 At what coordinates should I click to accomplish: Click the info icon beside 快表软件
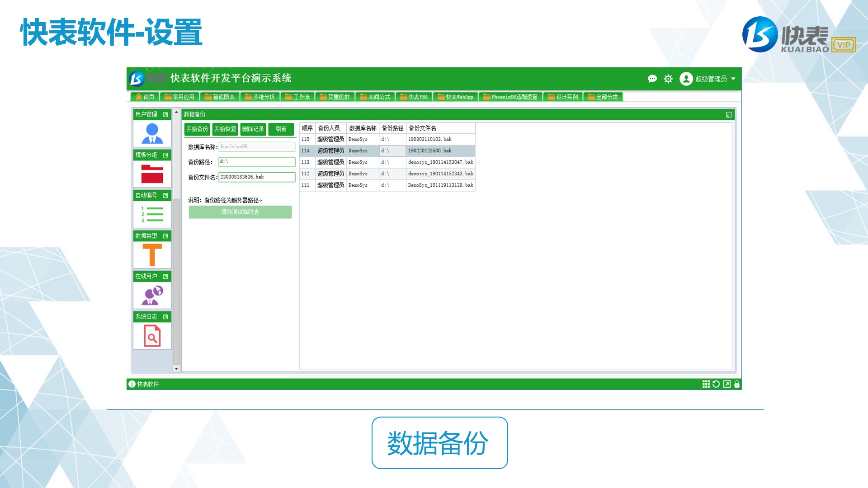tap(132, 384)
